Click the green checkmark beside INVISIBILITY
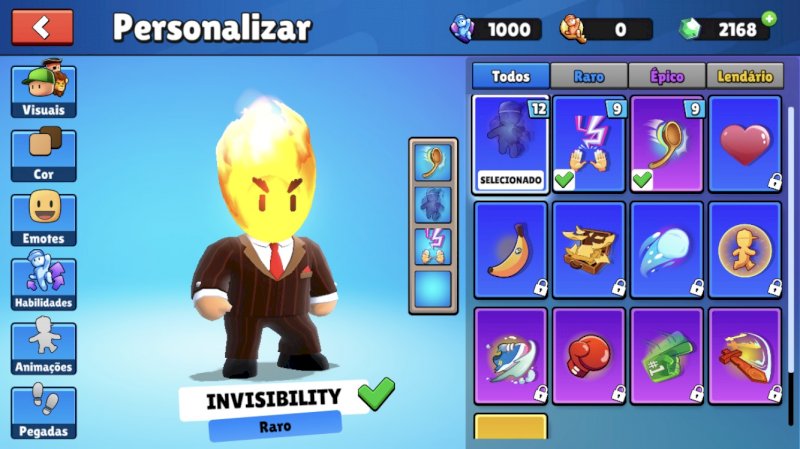Screen dimensions: 800x449 tap(376, 393)
